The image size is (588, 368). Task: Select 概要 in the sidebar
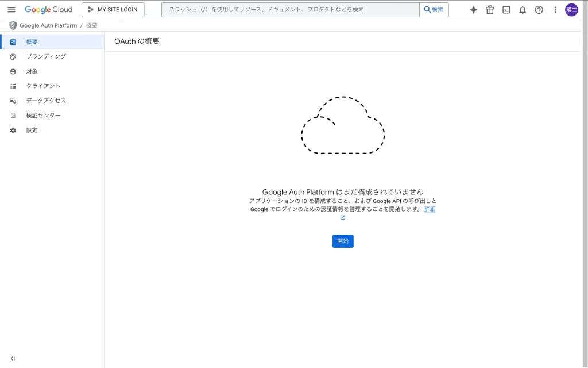point(32,42)
